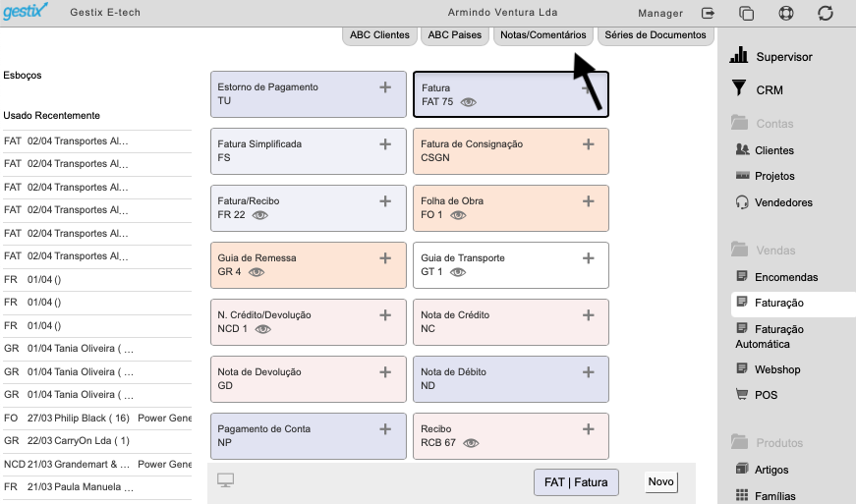
Task: Open Faturação Automática in sidebar
Action: pyautogui.click(x=770, y=336)
